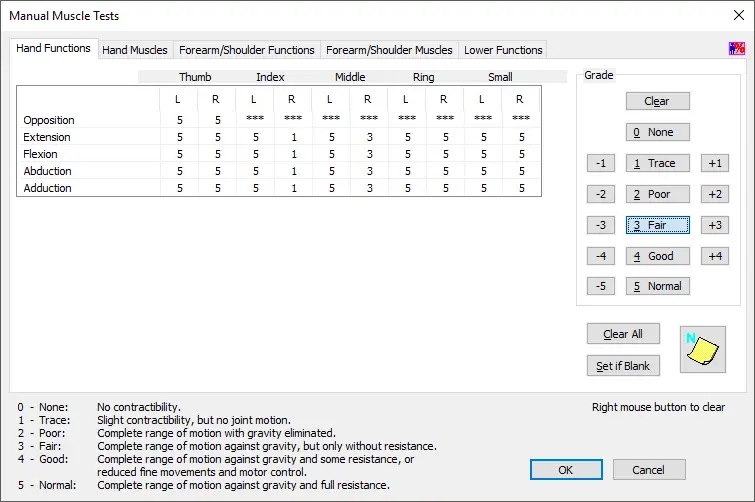This screenshot has height=502, width=755.
Task: Set grade to 4 Good
Action: coord(657,256)
